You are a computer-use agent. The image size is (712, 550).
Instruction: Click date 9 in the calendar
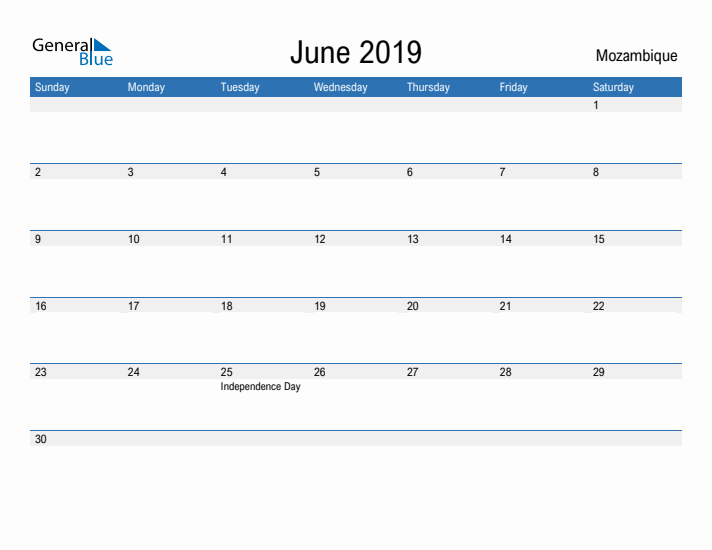38,239
